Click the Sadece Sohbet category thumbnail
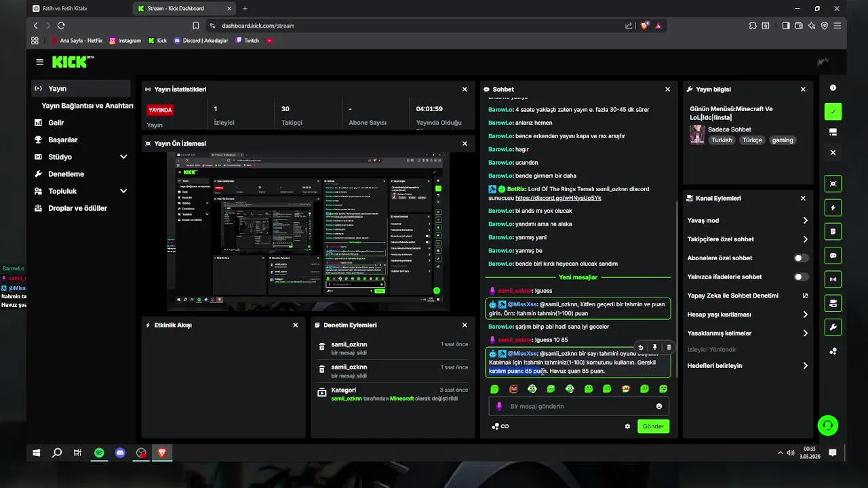Viewport: 868px width, 488px height. pyautogui.click(x=697, y=134)
